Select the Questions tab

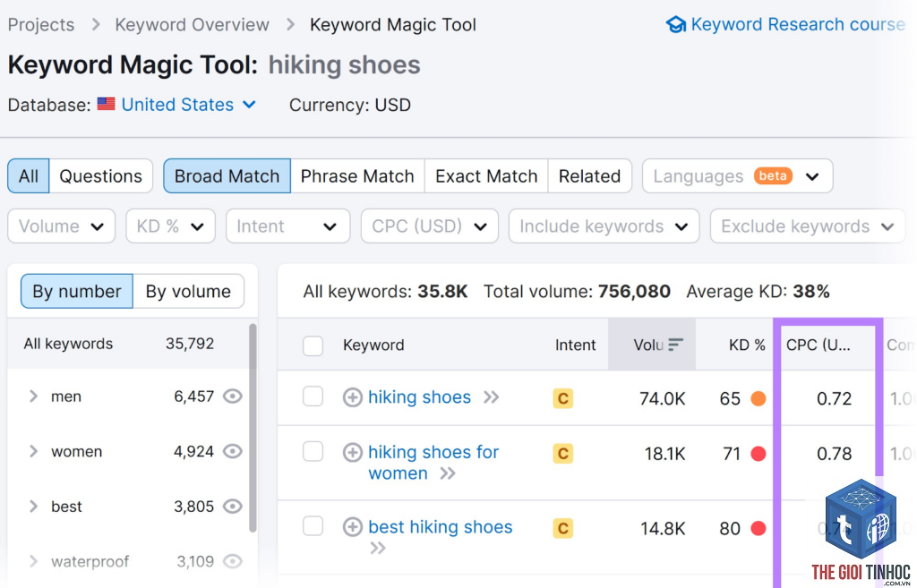[100, 176]
